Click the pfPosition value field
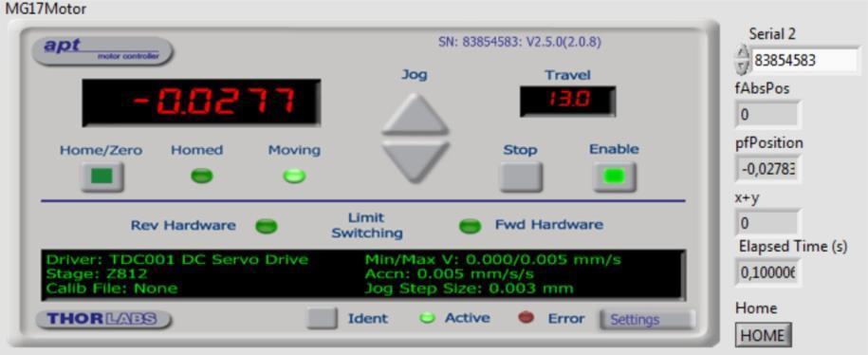 [x=767, y=169]
